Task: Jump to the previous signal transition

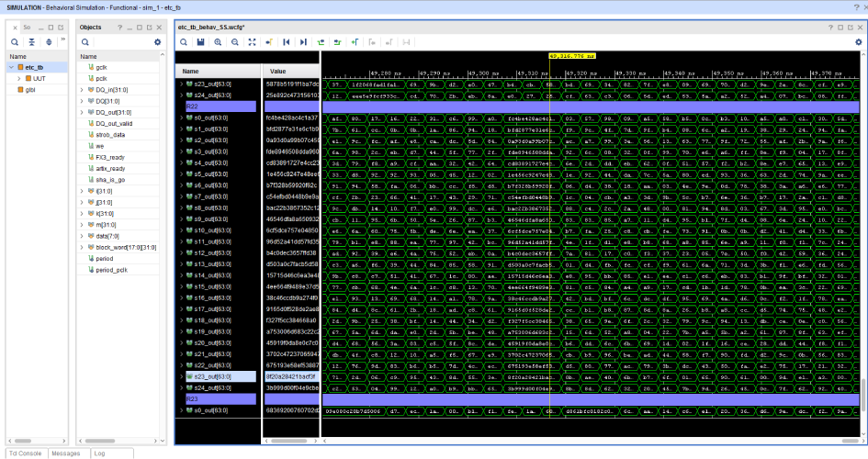Action: pyautogui.click(x=321, y=42)
